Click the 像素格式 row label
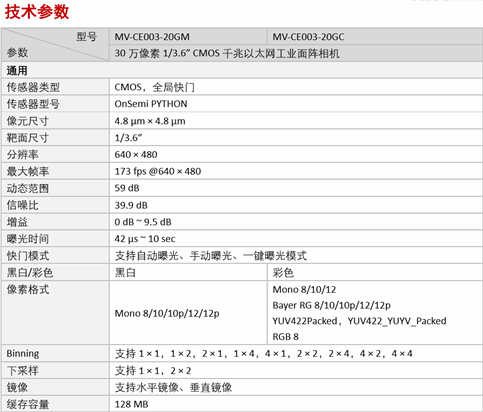 point(28,289)
